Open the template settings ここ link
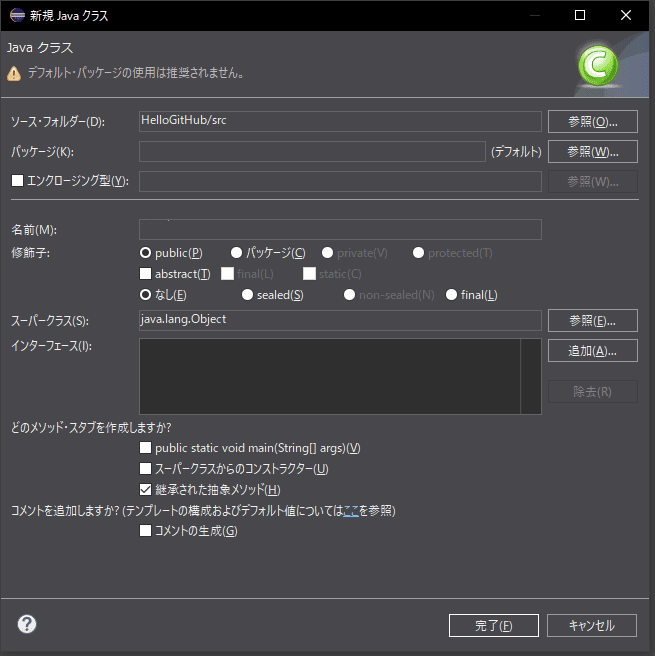Image resolution: width=655 pixels, height=656 pixels. point(350,511)
